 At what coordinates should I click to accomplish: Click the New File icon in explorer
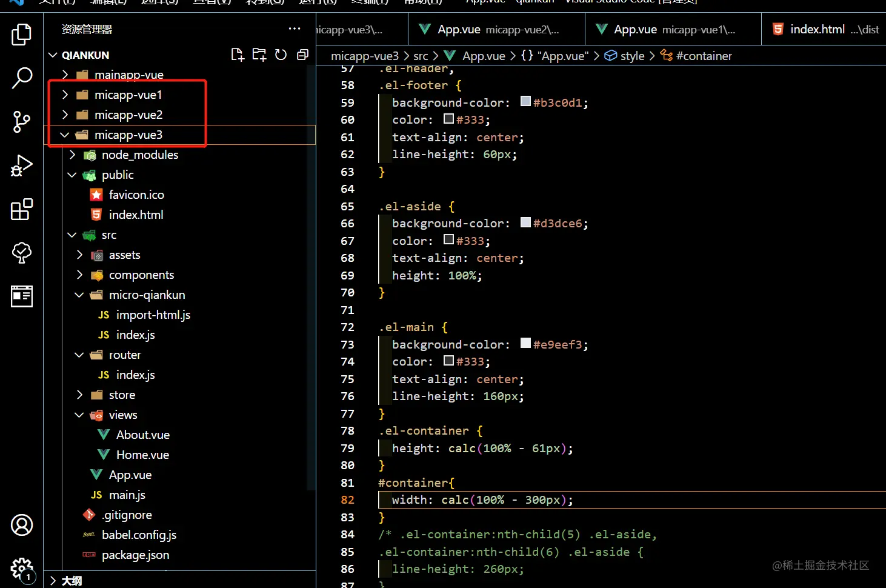[238, 55]
